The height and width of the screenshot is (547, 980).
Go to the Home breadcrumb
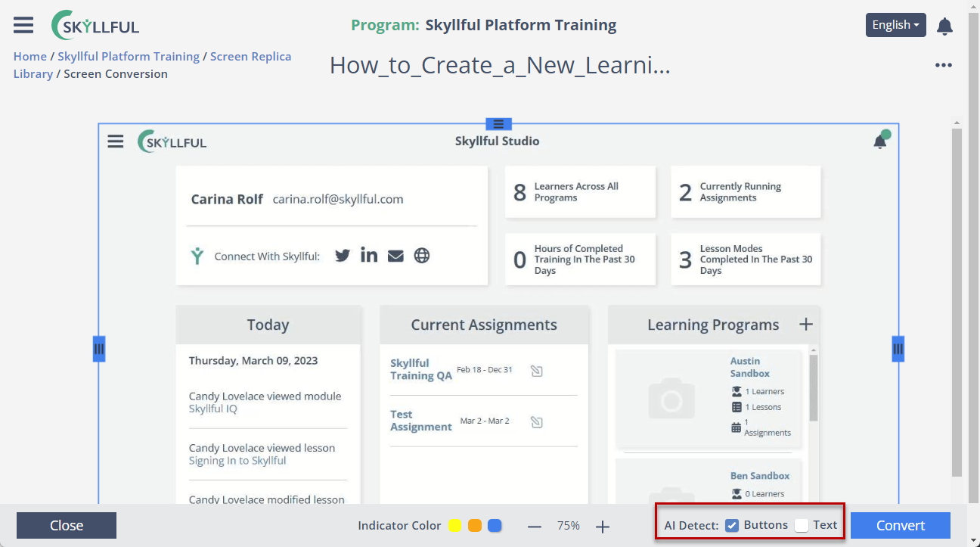pos(30,57)
